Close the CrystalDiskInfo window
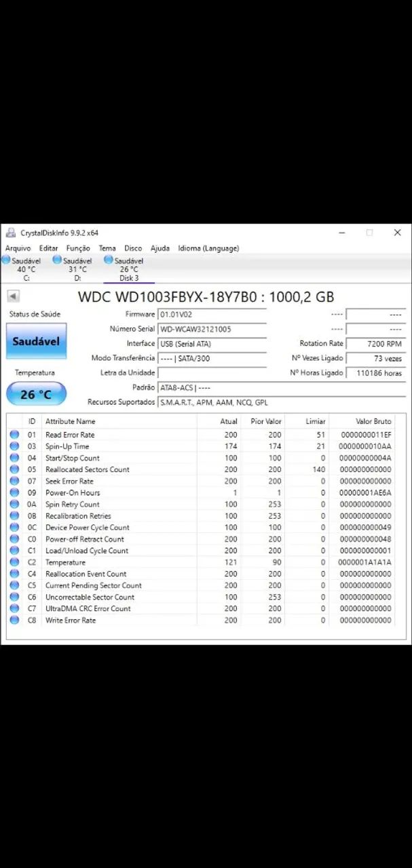Viewport: 412px width, 868px height. click(397, 233)
